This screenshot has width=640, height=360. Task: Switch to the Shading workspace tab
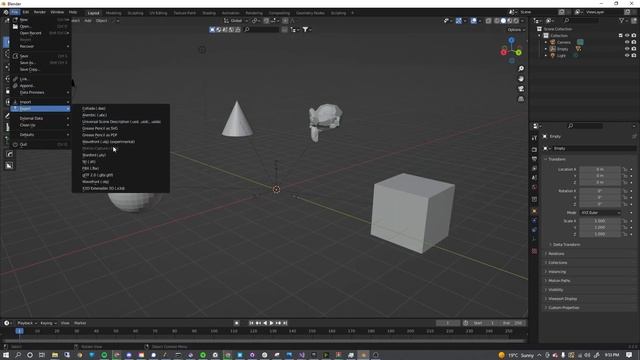[x=209, y=13]
